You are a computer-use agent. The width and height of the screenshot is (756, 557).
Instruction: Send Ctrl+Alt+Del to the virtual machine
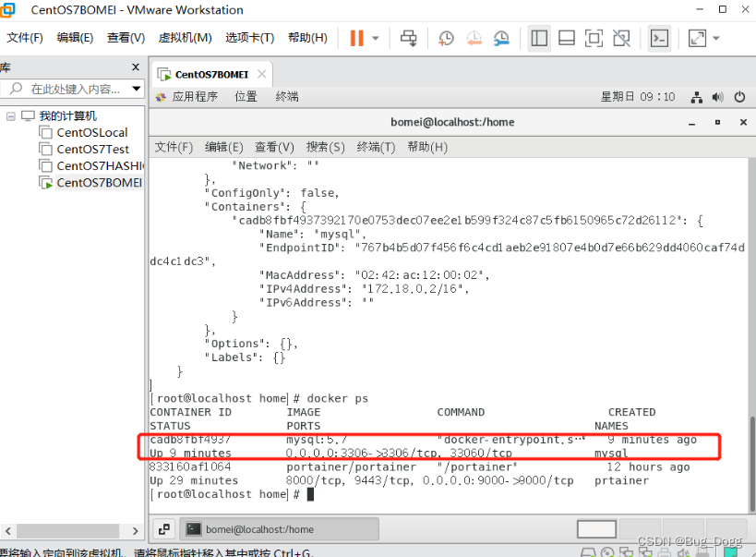[x=409, y=38]
